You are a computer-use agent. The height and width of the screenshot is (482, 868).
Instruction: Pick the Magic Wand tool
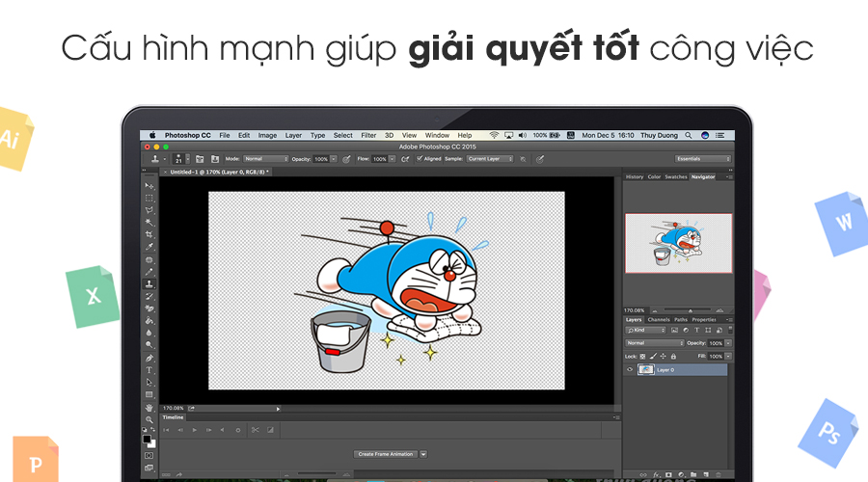pos(149,222)
